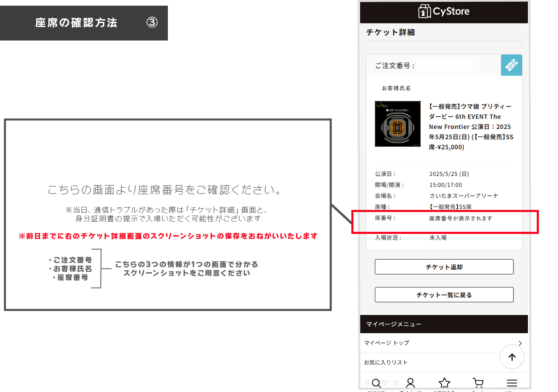Click the blue ticket icon beside order number
Screen dimensions: 558x392
tap(511, 65)
